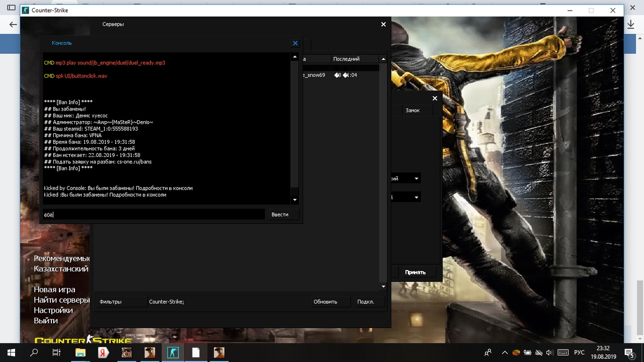Screen dimensions: 644x362
Task: Open File Explorer from the taskbar
Action: tap(80, 352)
